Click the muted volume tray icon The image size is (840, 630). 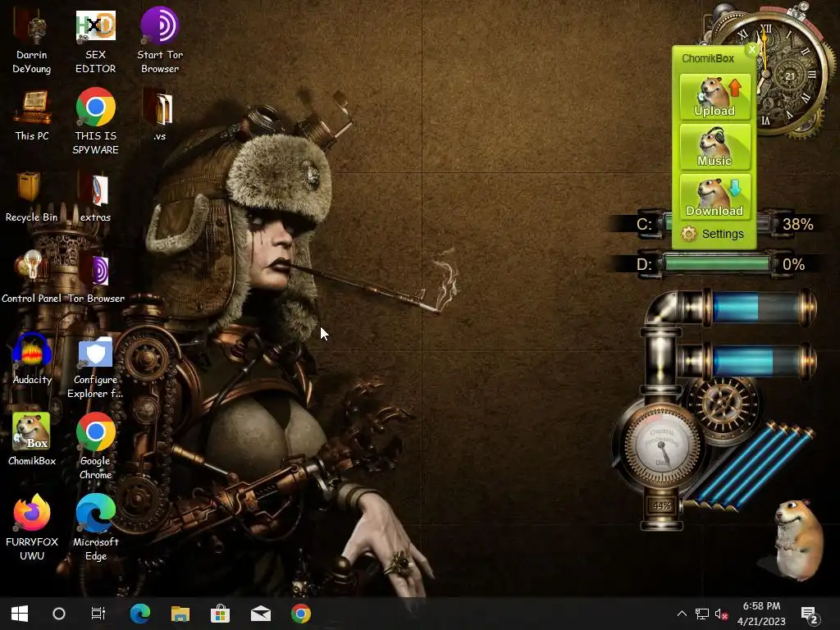[x=722, y=614]
